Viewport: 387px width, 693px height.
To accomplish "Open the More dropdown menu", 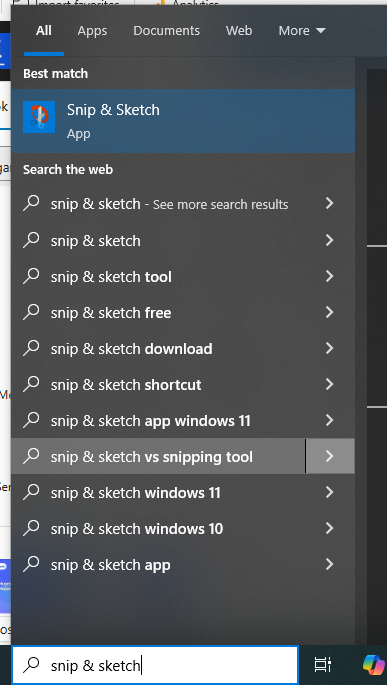I will click(302, 31).
